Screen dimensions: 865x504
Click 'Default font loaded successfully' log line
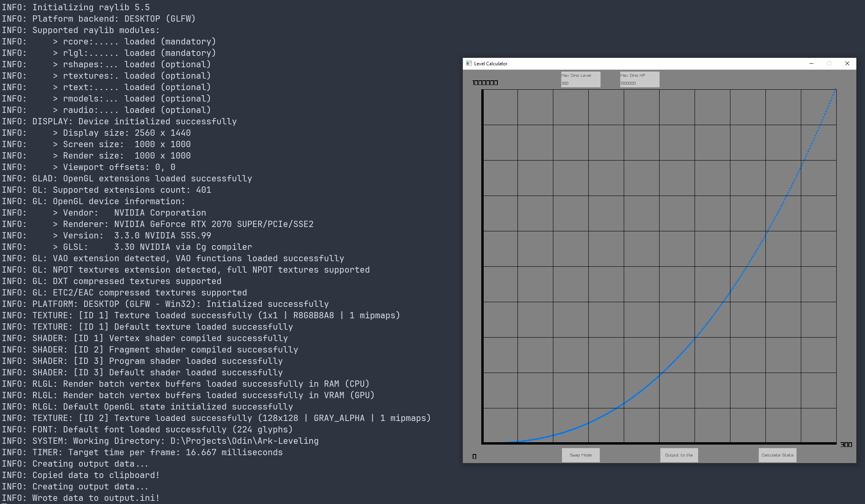click(148, 430)
